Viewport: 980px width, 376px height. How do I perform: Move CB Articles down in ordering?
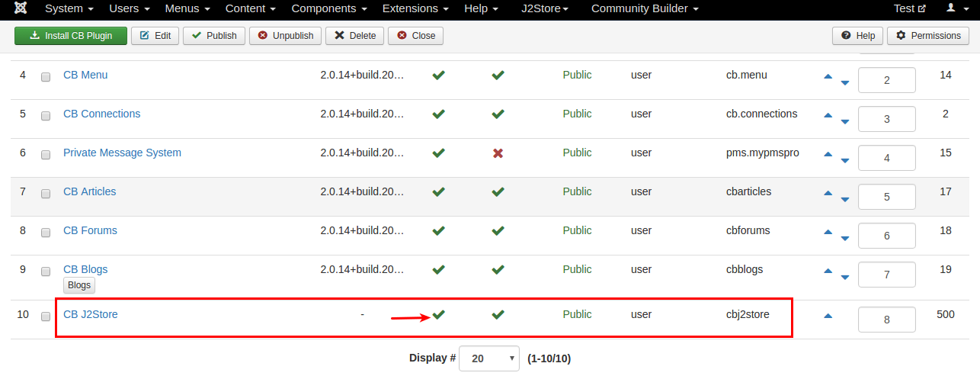click(x=844, y=200)
